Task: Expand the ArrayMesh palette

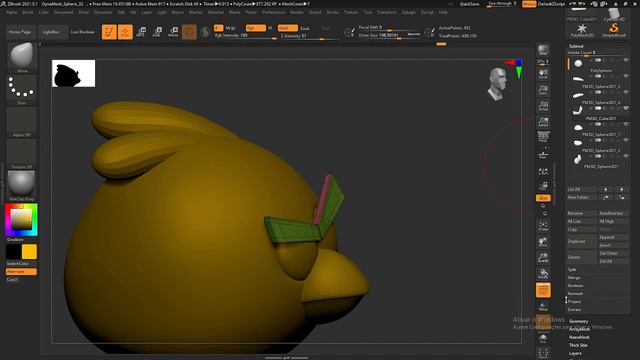Action: pyautogui.click(x=579, y=329)
